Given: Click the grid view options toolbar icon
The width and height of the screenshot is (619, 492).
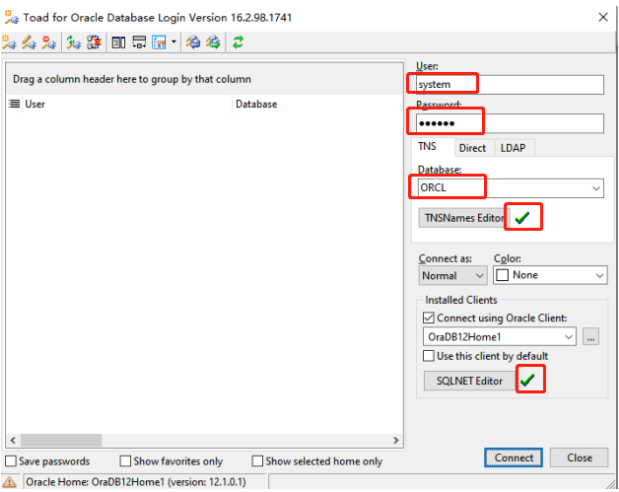Looking at the screenshot, I should 159,42.
